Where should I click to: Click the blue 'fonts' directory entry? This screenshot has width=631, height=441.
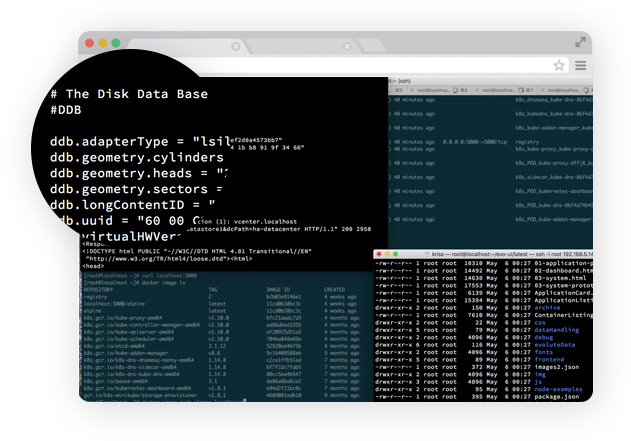click(544, 352)
